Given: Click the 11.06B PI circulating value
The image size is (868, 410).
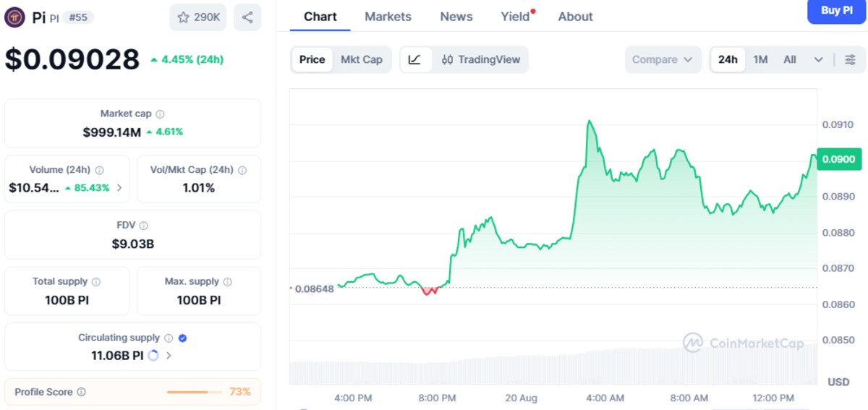Looking at the screenshot, I should tap(117, 356).
